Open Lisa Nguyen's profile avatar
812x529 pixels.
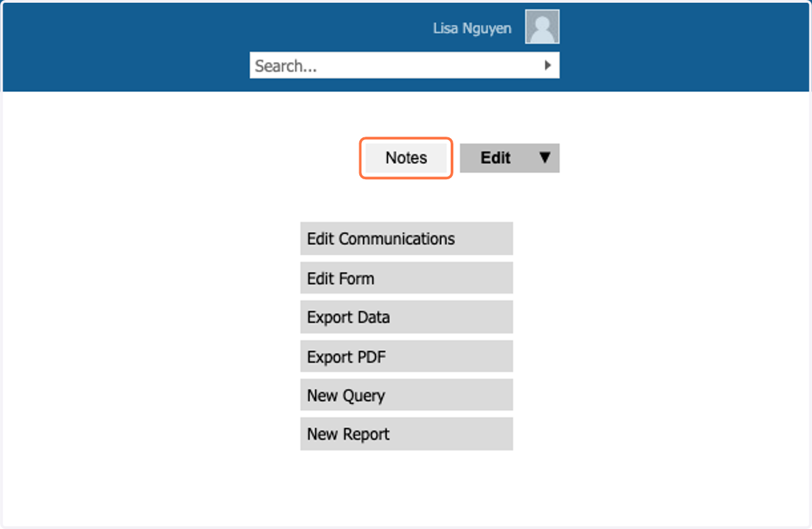[x=542, y=27]
